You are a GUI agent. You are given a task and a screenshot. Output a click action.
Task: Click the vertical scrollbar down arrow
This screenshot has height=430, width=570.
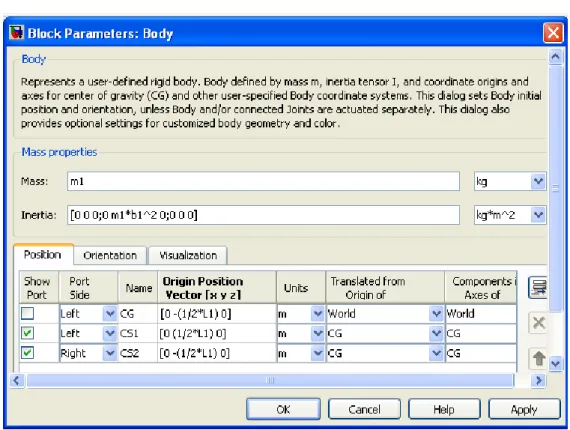coord(555,363)
